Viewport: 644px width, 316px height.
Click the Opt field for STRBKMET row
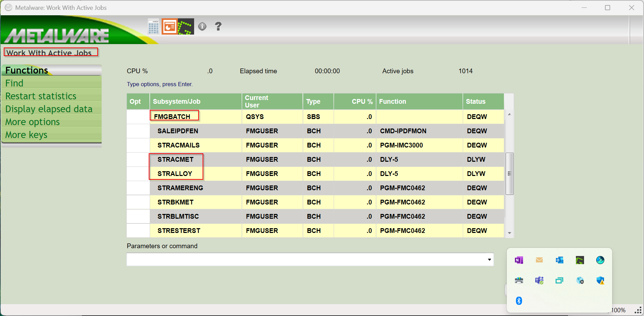click(138, 202)
